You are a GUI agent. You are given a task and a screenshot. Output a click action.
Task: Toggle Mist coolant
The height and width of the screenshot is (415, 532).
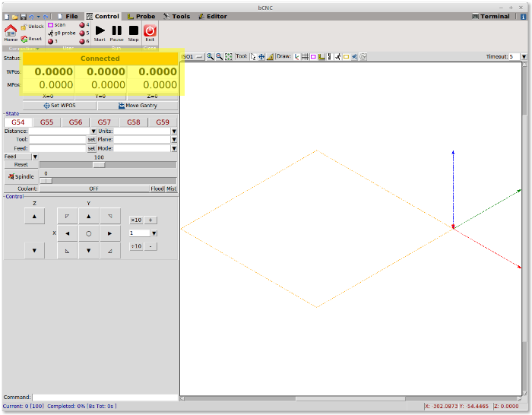tap(171, 188)
